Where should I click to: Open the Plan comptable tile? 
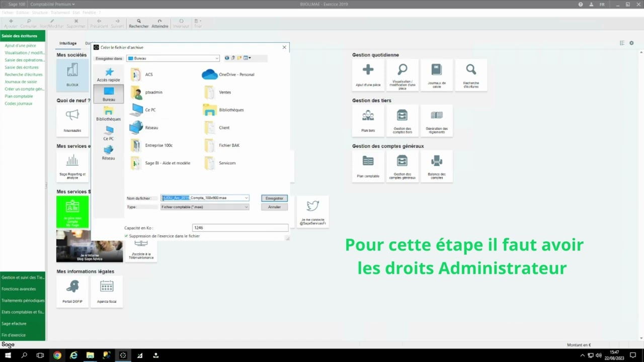(x=368, y=166)
